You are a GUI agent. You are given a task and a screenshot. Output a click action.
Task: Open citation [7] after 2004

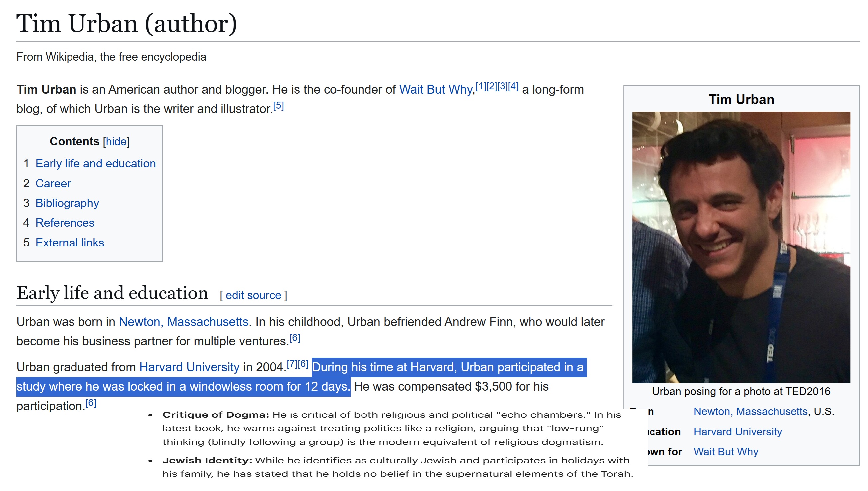(292, 364)
